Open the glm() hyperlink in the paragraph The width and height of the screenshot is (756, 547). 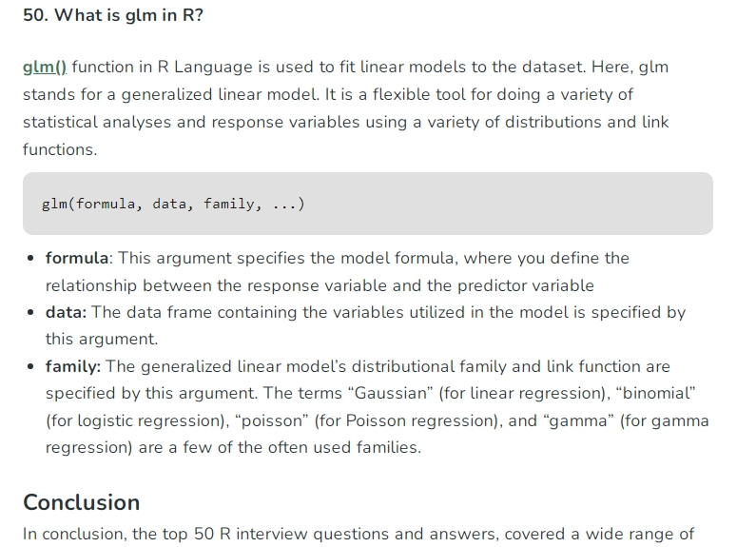[x=45, y=67]
